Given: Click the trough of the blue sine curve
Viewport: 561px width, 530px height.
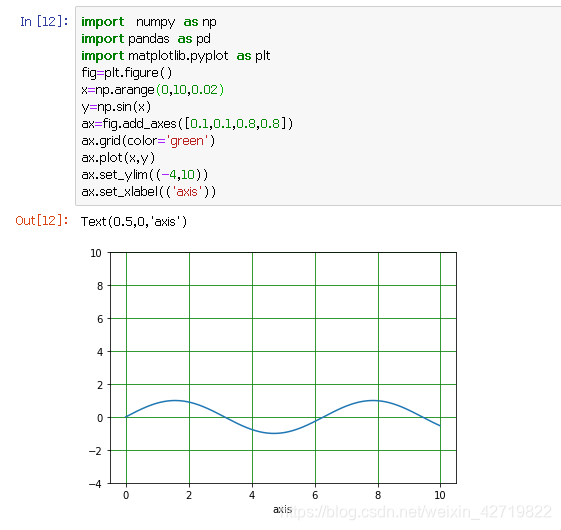Looking at the screenshot, I should (274, 433).
